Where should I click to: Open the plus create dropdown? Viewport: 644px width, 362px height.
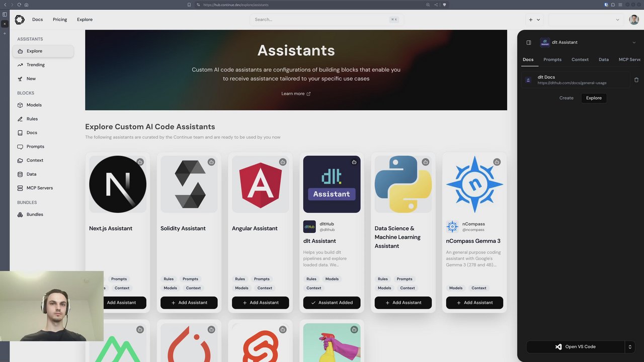534,20
